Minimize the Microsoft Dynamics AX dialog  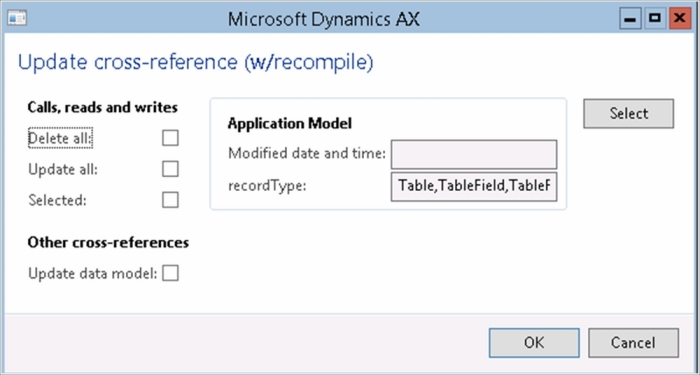point(630,19)
